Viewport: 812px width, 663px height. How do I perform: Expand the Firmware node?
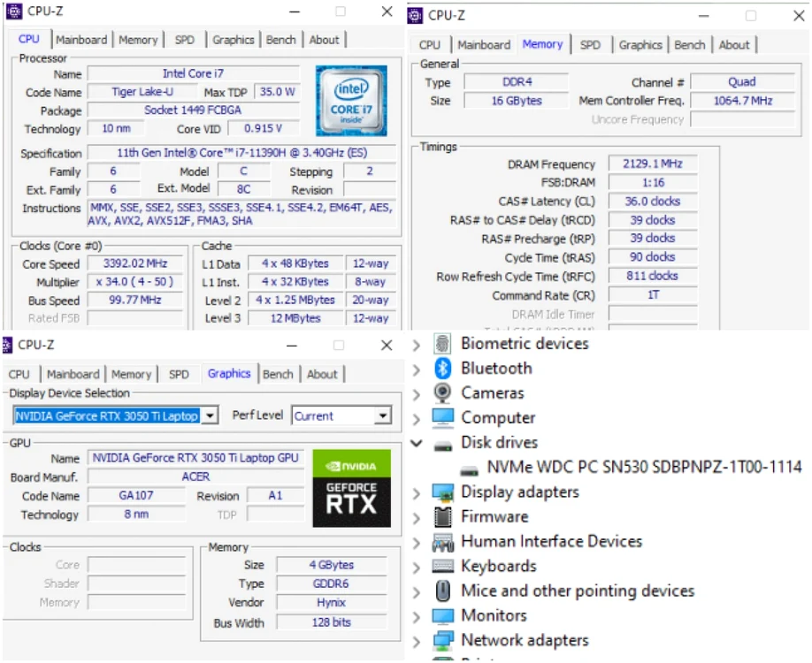[417, 517]
